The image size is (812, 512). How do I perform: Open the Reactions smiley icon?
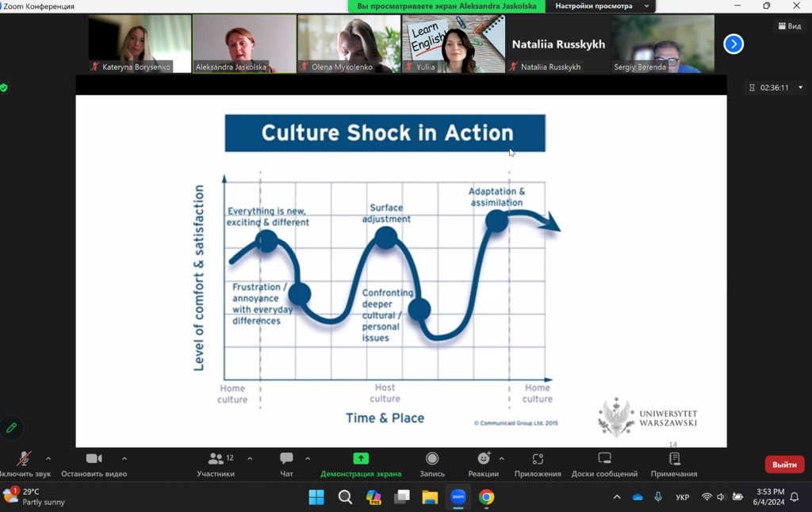(x=483, y=459)
